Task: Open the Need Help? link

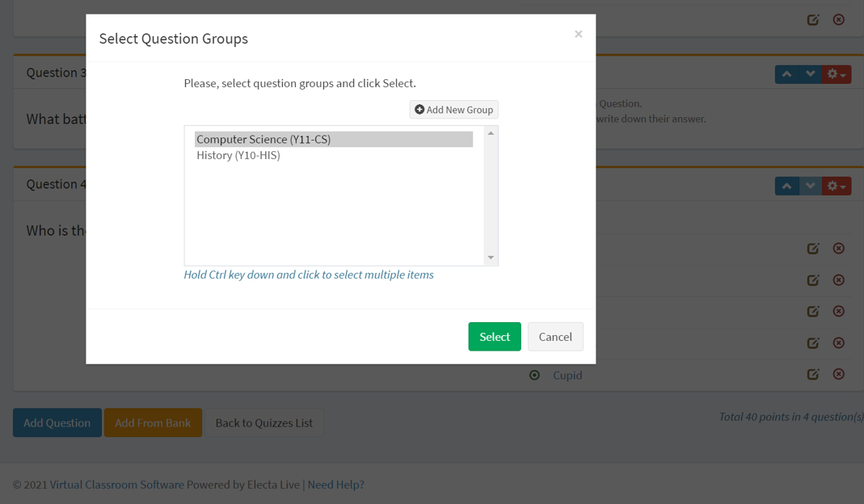Action: (335, 485)
